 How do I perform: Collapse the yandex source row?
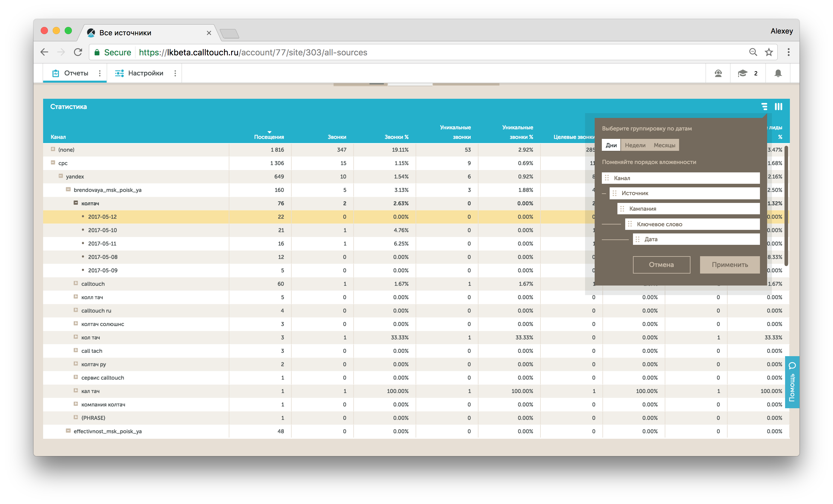pos(61,176)
